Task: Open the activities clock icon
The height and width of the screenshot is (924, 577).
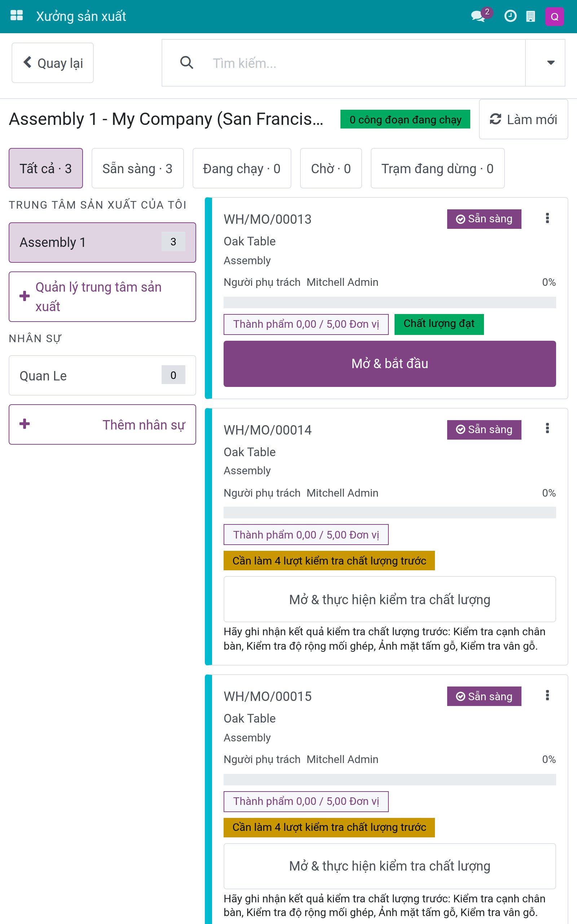Action: pos(510,16)
